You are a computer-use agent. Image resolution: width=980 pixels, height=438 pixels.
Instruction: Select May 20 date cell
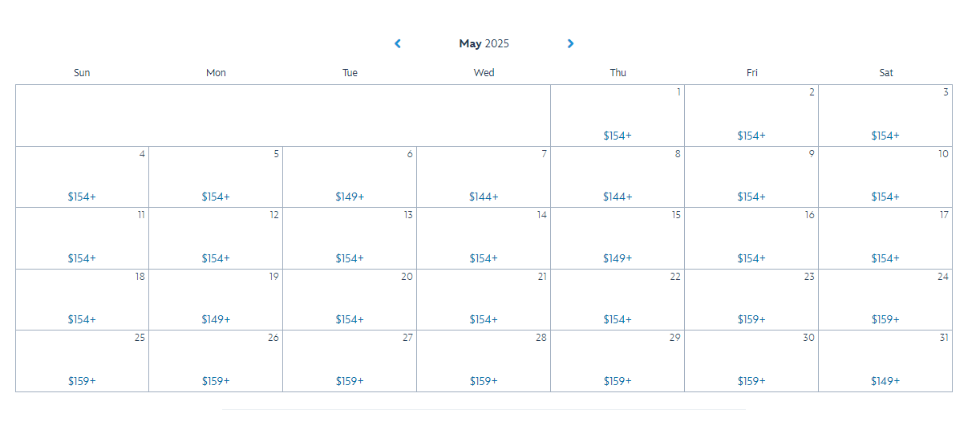(x=350, y=299)
